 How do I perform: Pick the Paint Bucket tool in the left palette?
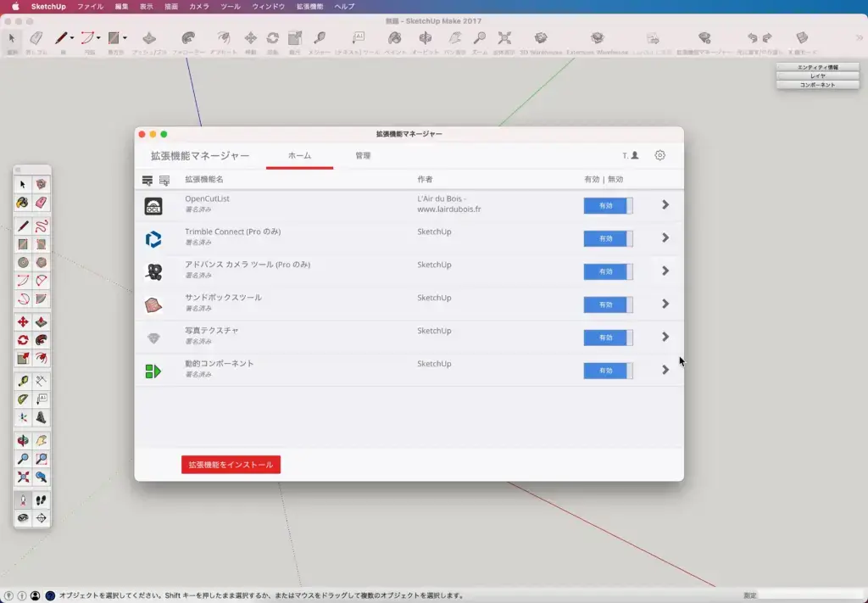pyautogui.click(x=23, y=203)
